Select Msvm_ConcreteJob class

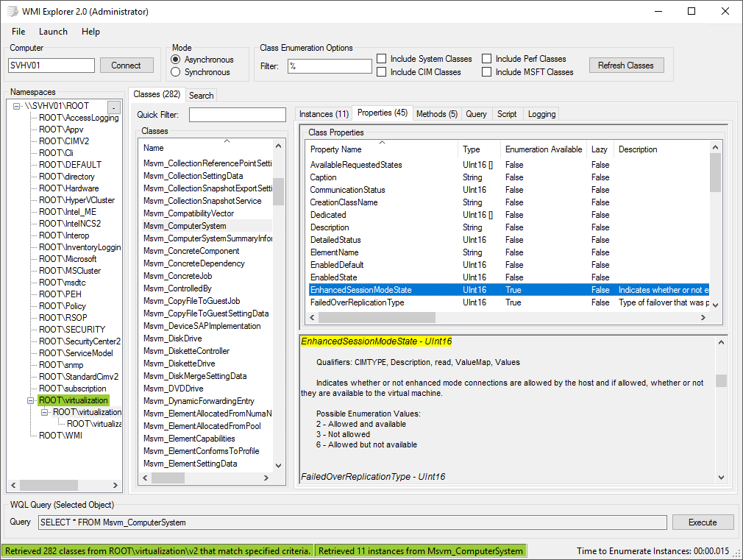click(178, 276)
